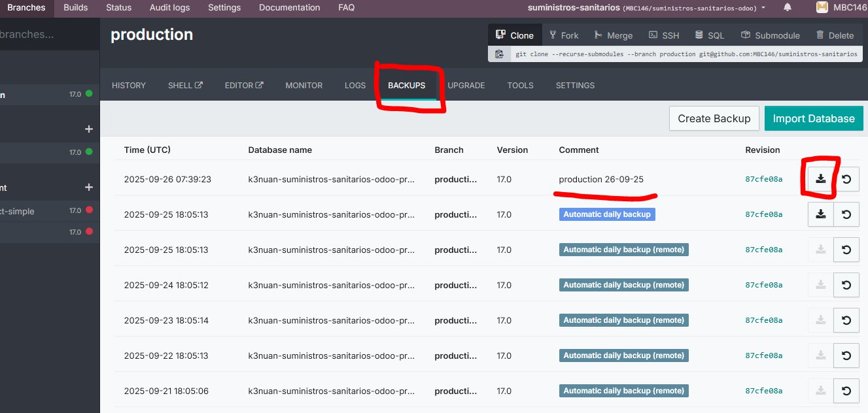Open the notifications bell

[788, 8]
